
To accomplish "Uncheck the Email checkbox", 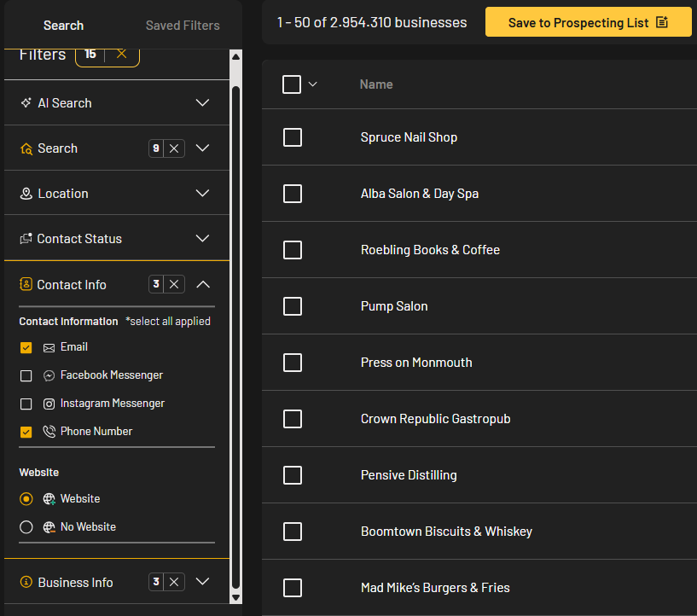I will coord(26,347).
